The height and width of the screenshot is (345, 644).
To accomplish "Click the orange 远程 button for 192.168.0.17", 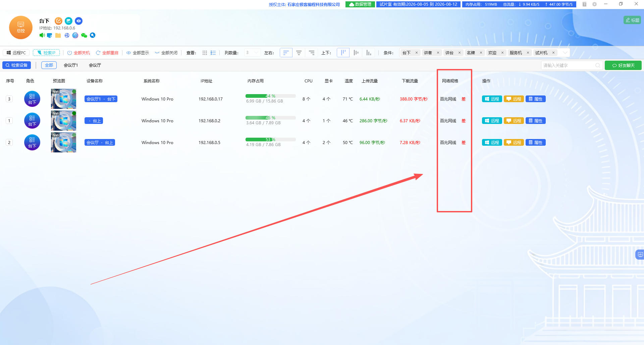I will [514, 99].
